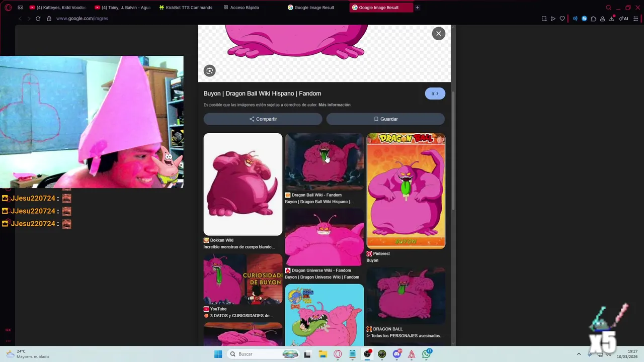644x362 pixels.
Task: Open the player play icon in toolbar
Action: 553,19
